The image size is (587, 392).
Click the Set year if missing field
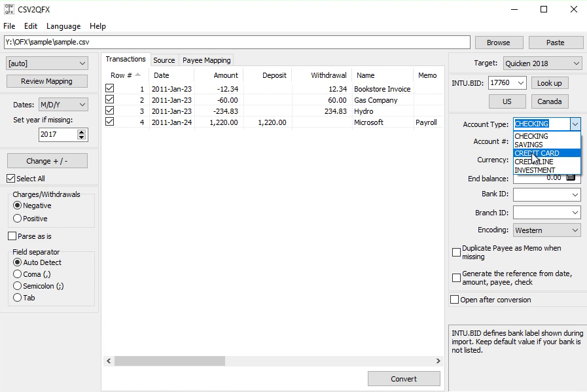coord(63,134)
